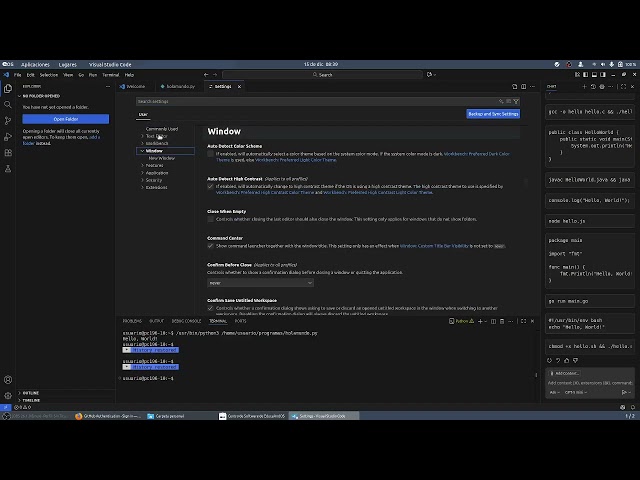Expand Features settings category

coord(154,165)
